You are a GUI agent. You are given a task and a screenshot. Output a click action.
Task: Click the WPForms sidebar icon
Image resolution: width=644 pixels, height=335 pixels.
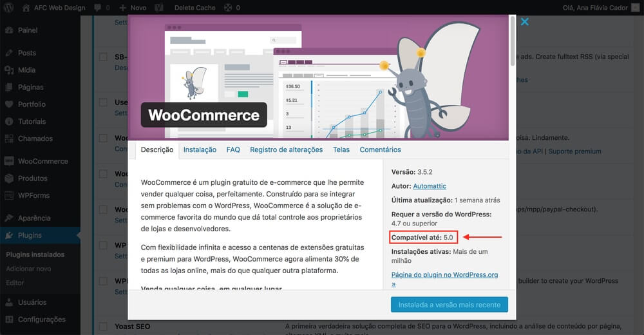pos(9,196)
